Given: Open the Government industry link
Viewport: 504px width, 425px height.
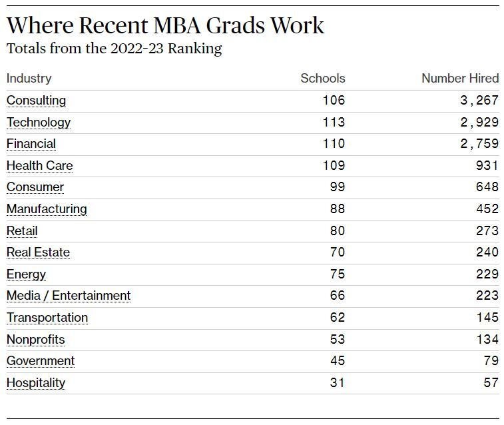Looking at the screenshot, I should pyautogui.click(x=41, y=360).
